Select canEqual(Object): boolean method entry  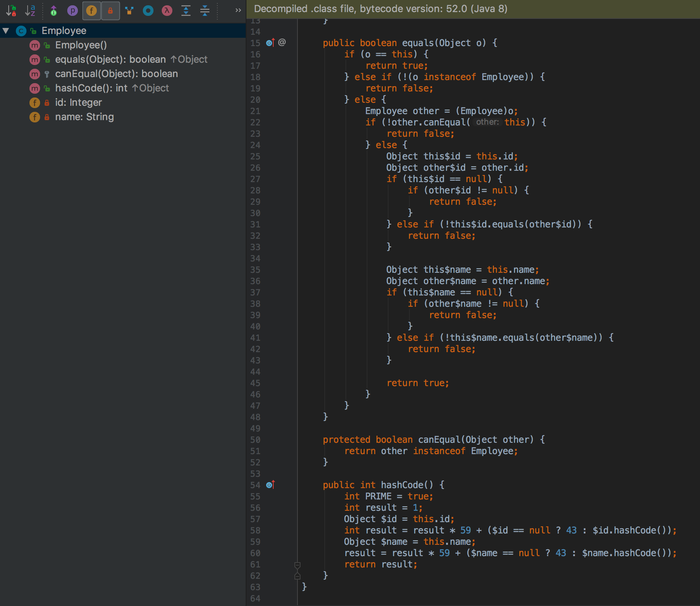pyautogui.click(x=116, y=74)
